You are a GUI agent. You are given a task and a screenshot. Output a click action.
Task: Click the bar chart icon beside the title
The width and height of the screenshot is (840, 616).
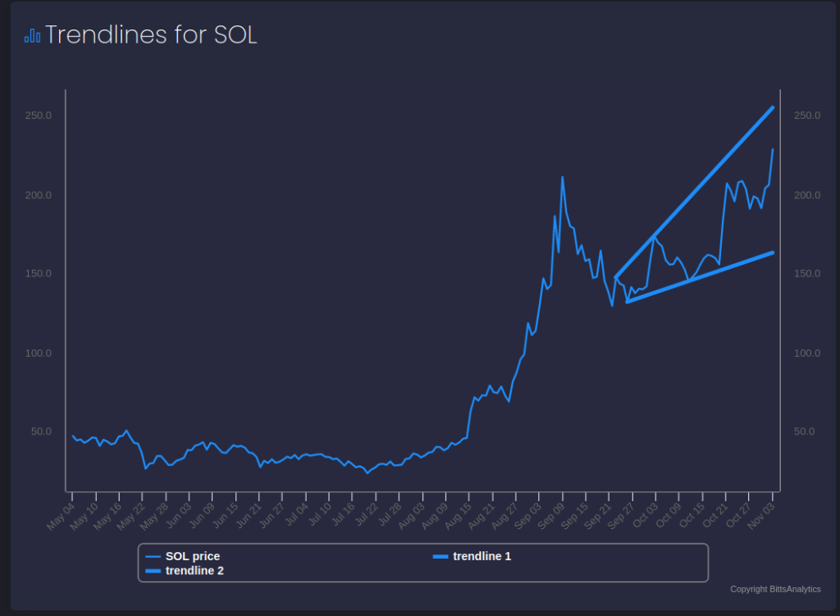point(32,35)
